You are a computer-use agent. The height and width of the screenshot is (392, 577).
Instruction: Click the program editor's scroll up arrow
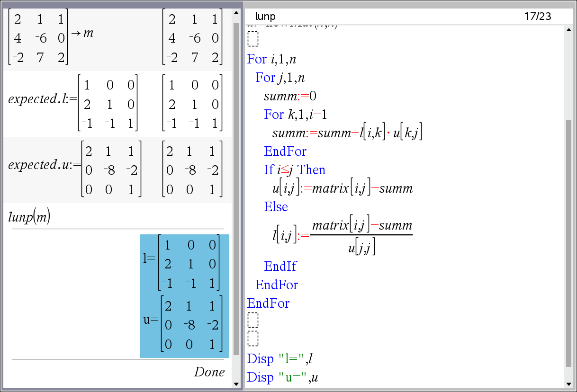(569, 30)
